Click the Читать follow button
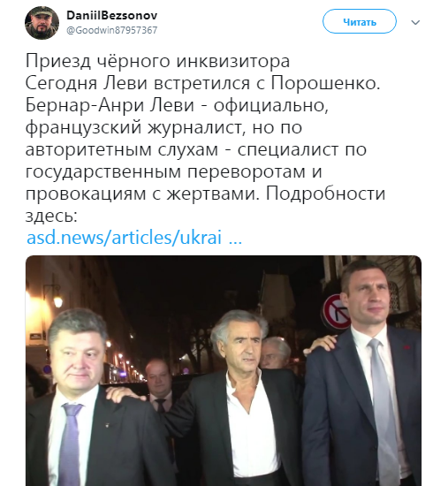 (360, 22)
